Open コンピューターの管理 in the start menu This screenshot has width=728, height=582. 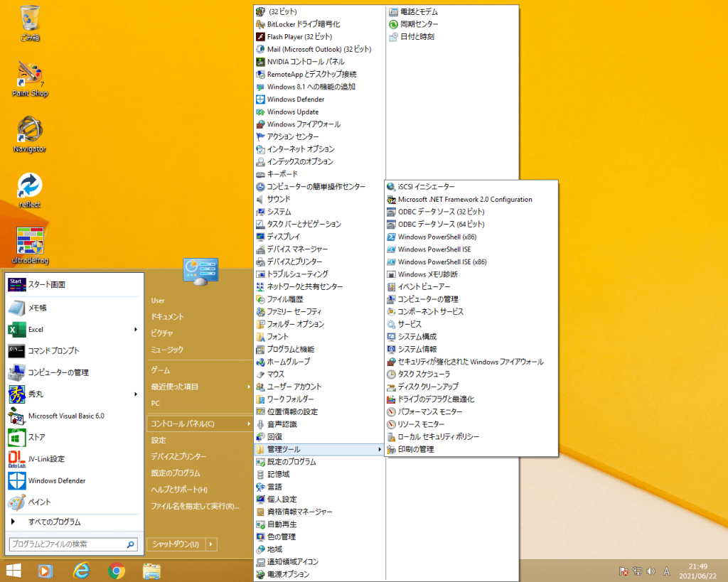tap(73, 372)
